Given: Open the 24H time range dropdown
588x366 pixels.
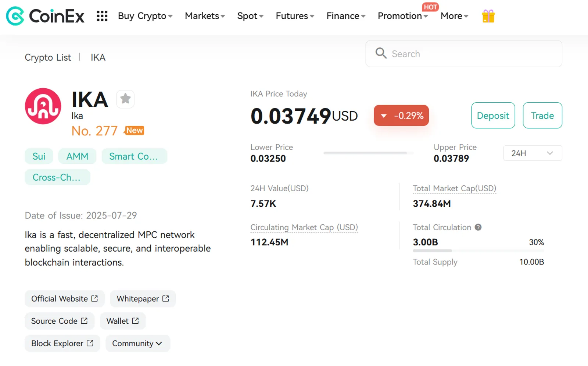Looking at the screenshot, I should coord(533,153).
